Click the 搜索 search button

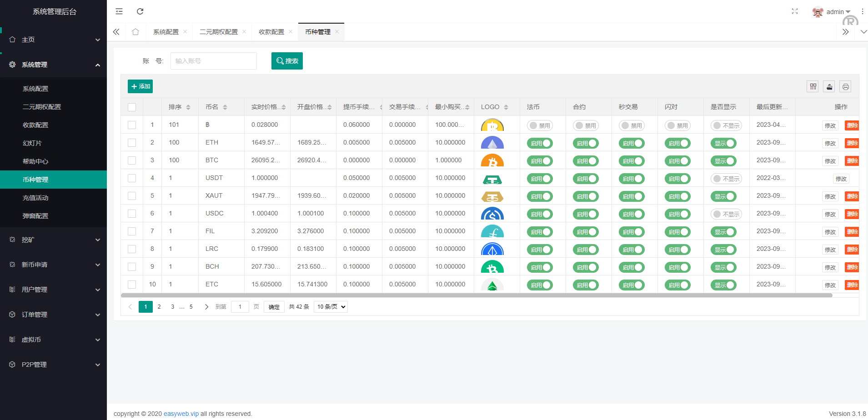point(287,61)
